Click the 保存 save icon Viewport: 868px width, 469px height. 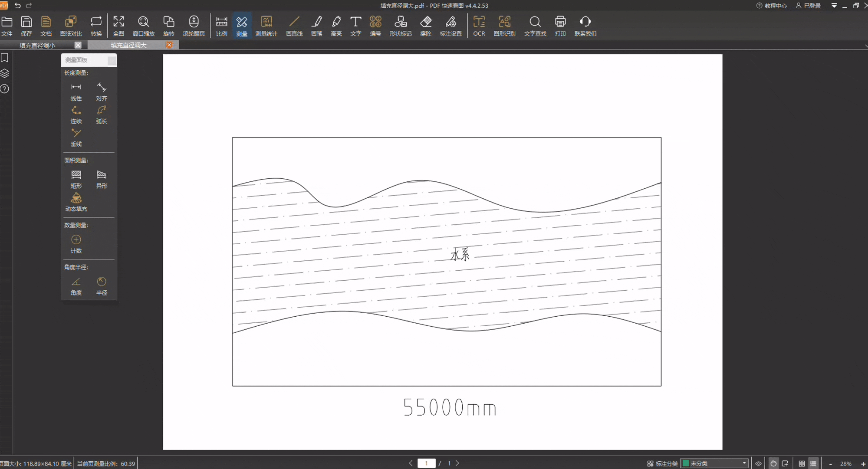[26, 26]
